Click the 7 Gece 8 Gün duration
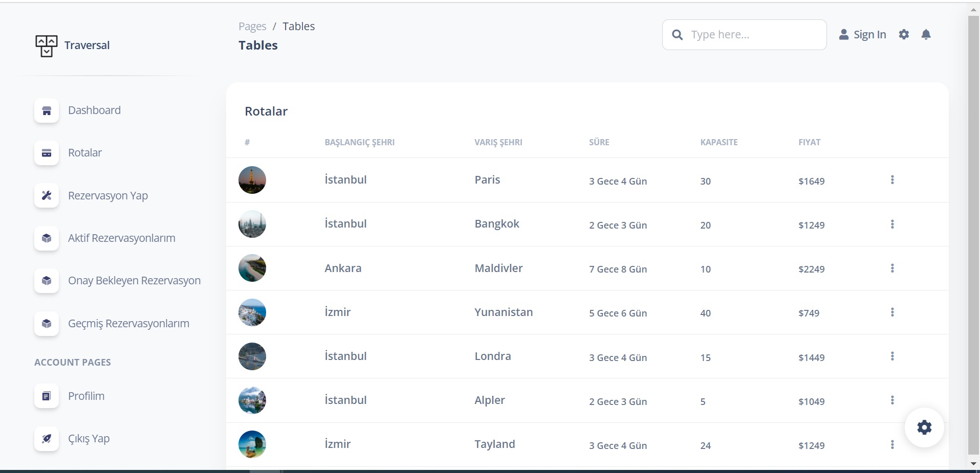Viewport: 980px width, 473px height. click(618, 269)
